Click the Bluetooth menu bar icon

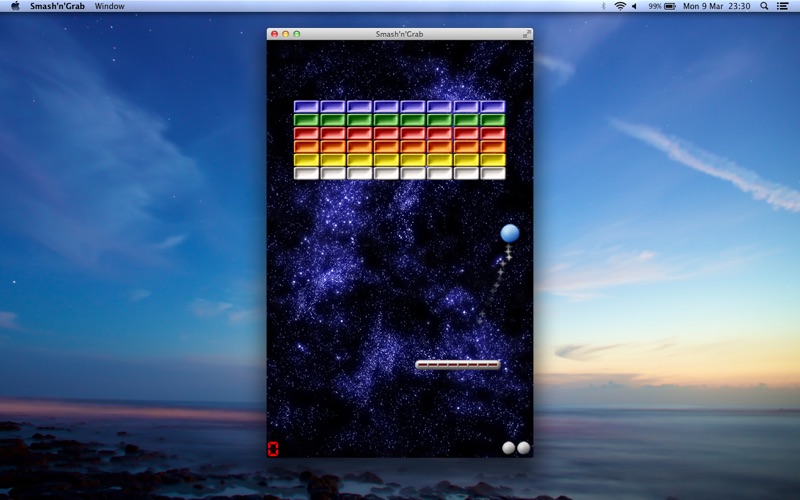[603, 6]
